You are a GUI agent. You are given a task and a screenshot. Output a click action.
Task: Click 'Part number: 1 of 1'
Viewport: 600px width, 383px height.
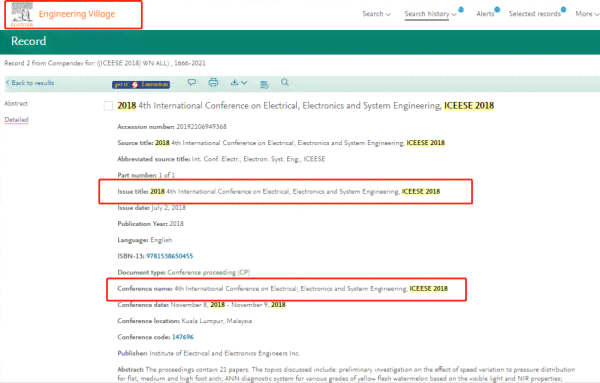click(x=146, y=175)
